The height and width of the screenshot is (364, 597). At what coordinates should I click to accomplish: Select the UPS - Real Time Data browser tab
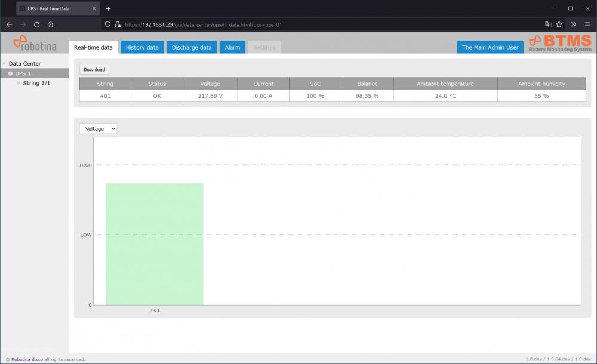pos(58,8)
